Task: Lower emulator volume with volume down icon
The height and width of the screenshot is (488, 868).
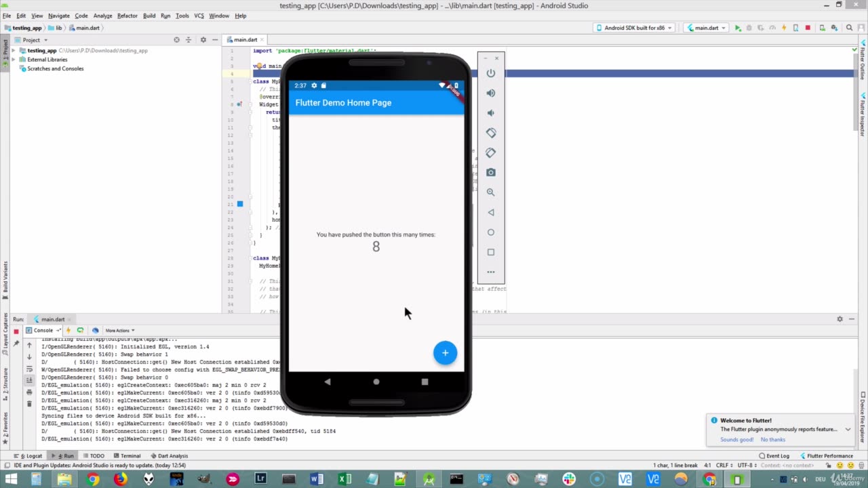Action: (x=491, y=113)
